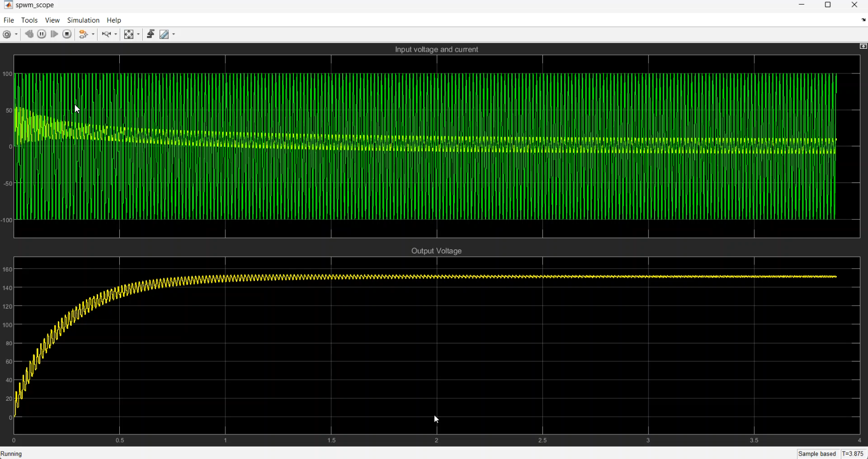Stop the simulation
Screen dimensions: 868x459
[x=67, y=34]
